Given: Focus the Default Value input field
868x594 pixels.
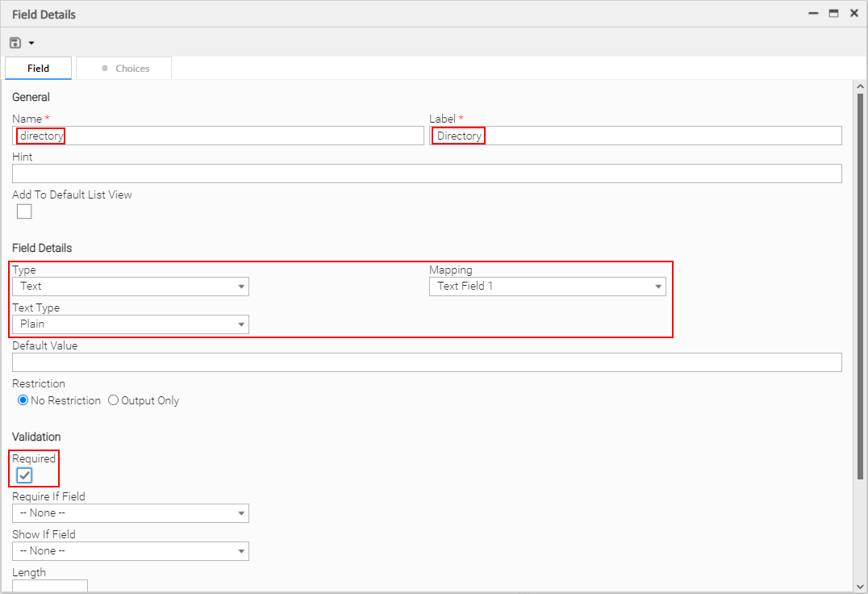Looking at the screenshot, I should tap(427, 362).
